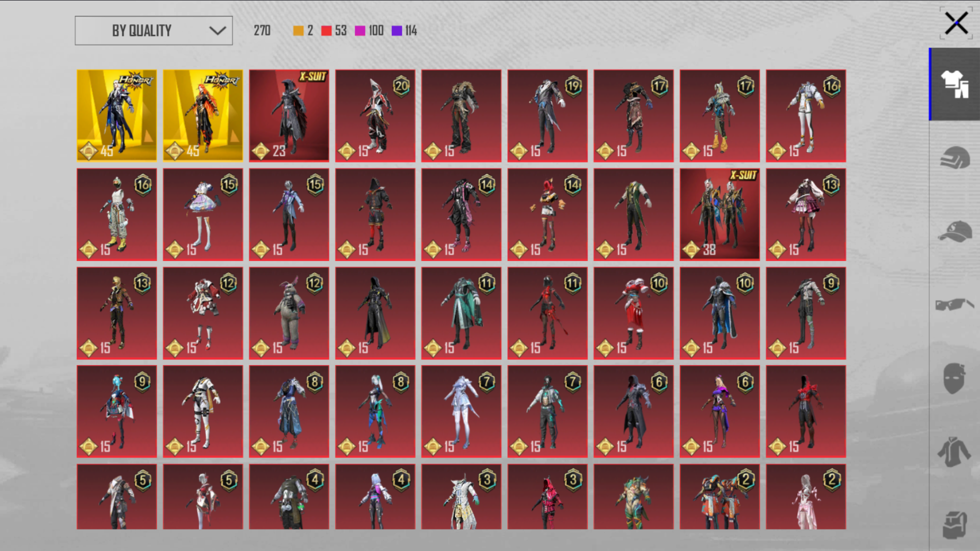The height and width of the screenshot is (551, 980).
Task: Select the green-vest outfit worth 15
Action: [x=634, y=214]
